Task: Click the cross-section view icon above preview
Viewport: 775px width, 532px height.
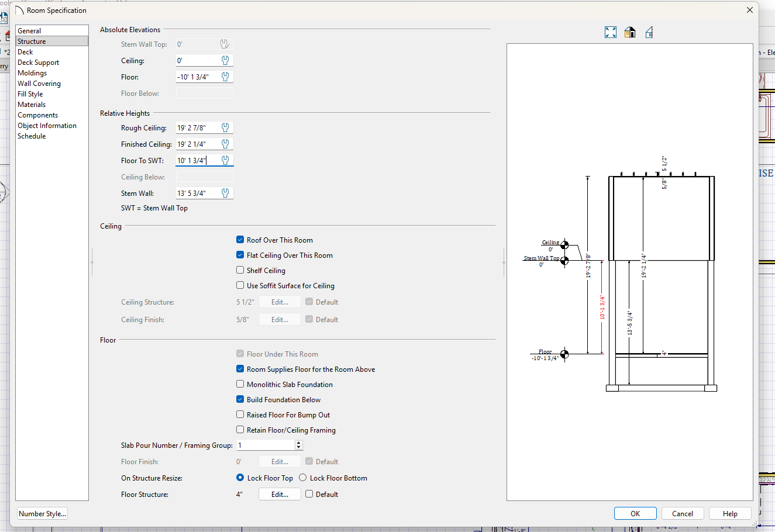Action: (649, 32)
